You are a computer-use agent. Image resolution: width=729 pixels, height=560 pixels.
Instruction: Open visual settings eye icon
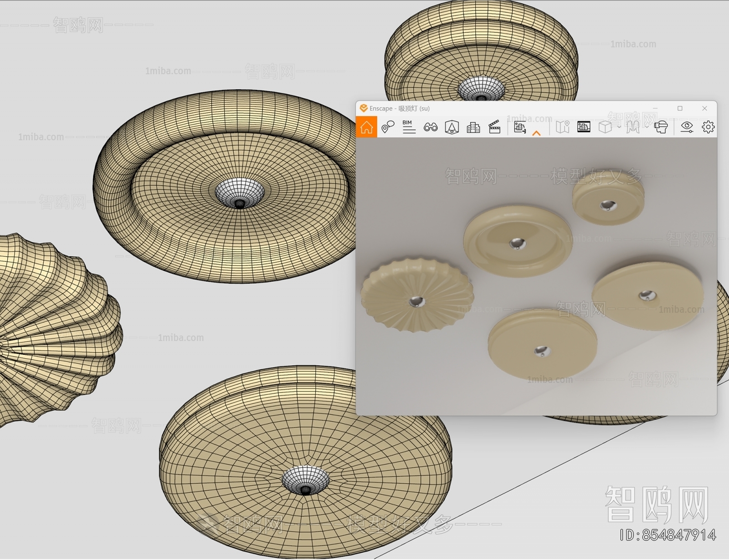pos(687,127)
